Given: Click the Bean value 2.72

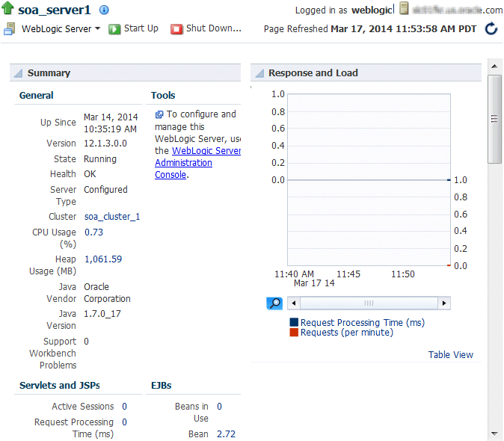Looking at the screenshot, I should coord(226,434).
